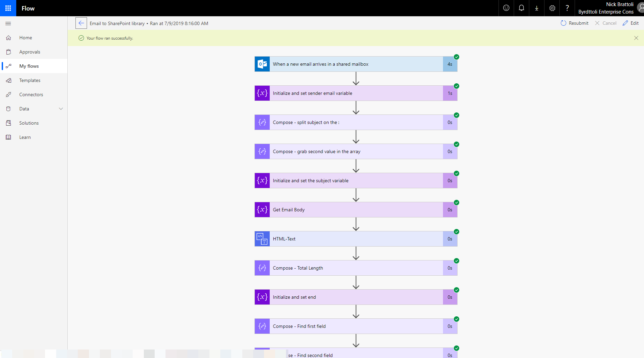This screenshot has height=358, width=644.
Task: Click the 1s duration on sender variable step
Action: tap(450, 93)
